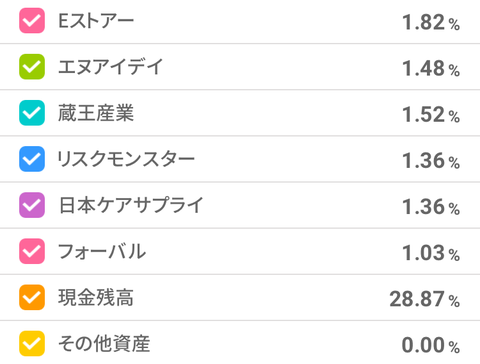Open the その他資産 other assets row
This screenshot has width=480, height=364.
tap(240, 343)
